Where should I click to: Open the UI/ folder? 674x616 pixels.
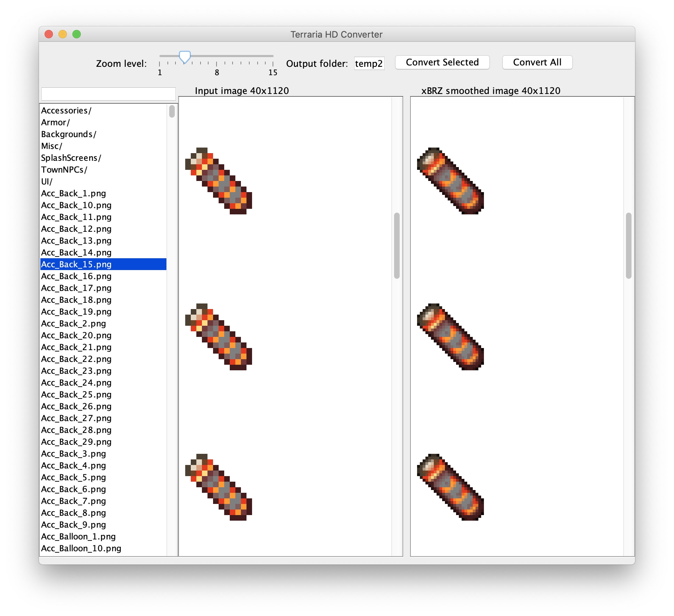[103, 181]
